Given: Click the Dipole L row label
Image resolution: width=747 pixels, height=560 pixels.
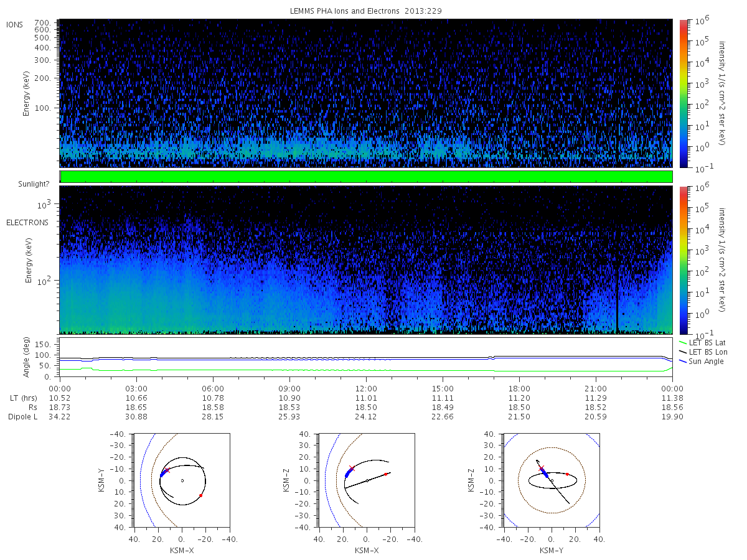Looking at the screenshot, I should pyautogui.click(x=22, y=417).
